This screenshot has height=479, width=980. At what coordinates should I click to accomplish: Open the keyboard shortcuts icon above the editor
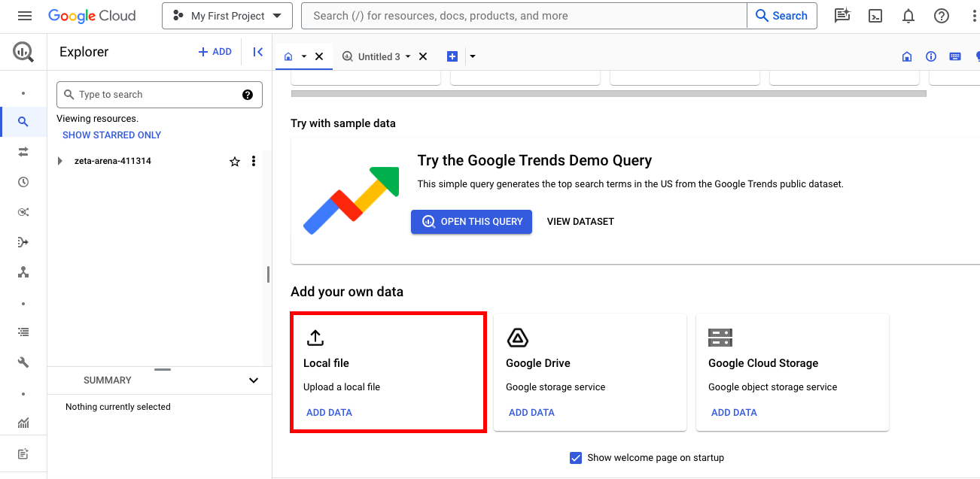pos(954,56)
